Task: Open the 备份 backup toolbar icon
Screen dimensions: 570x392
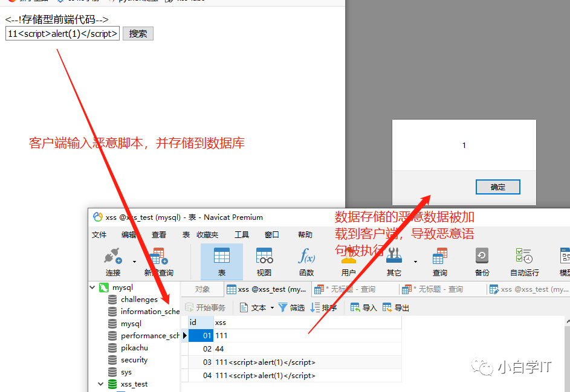Action: coord(482,255)
